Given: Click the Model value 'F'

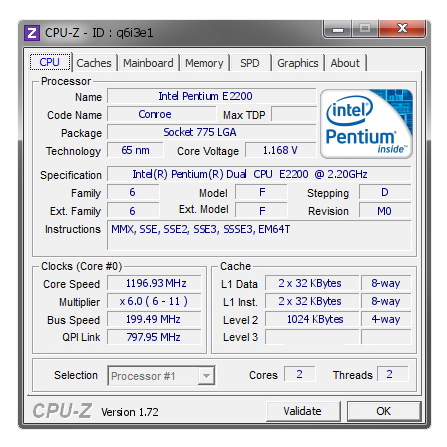Looking at the screenshot, I should [x=261, y=192].
